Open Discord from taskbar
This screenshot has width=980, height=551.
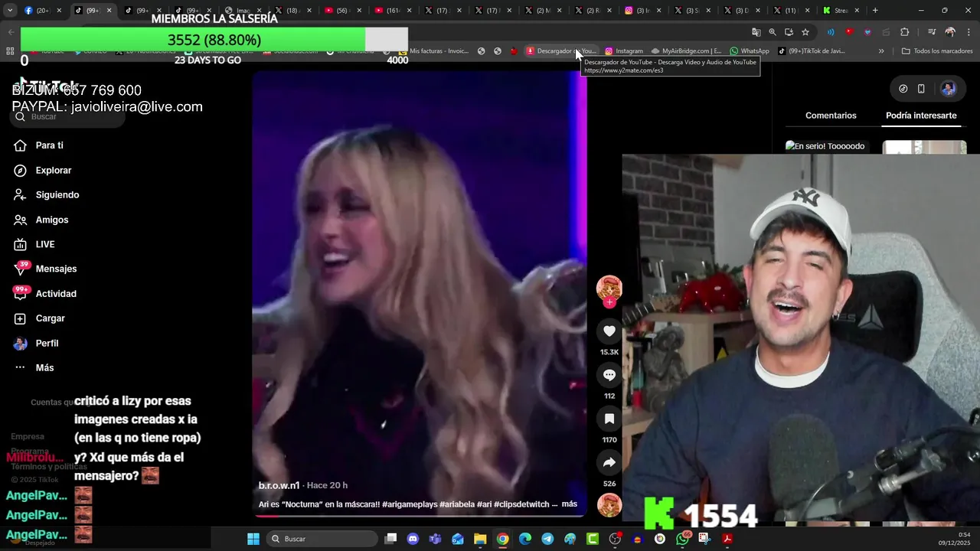(413, 539)
